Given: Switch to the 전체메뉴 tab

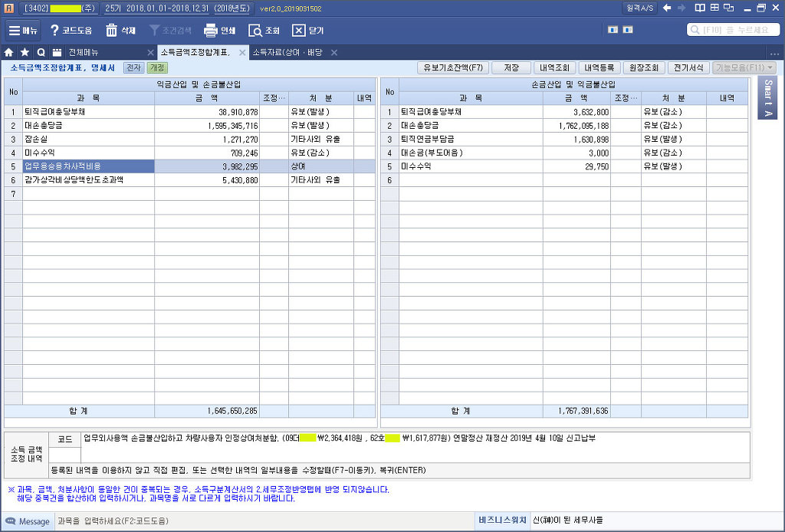Looking at the screenshot, I should [x=84, y=53].
